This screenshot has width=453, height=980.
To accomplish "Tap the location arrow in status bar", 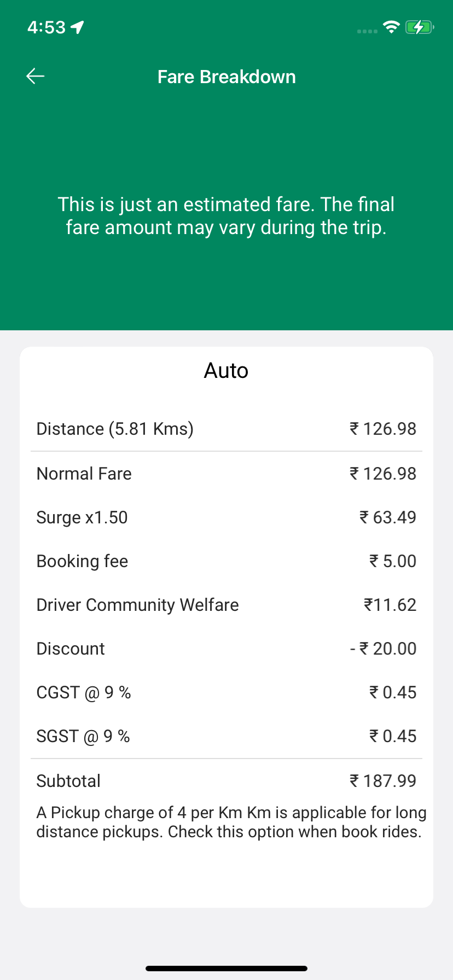I will pyautogui.click(x=77, y=27).
